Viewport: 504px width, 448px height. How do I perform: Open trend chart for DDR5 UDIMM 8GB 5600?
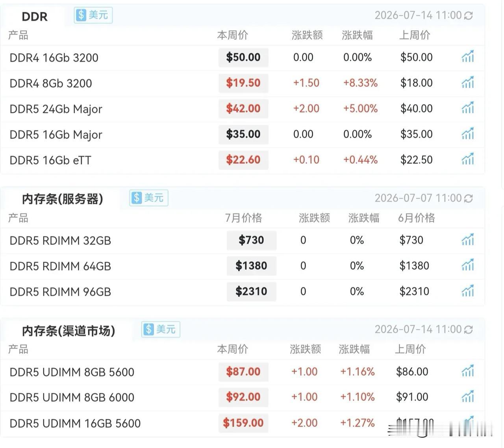tap(468, 371)
